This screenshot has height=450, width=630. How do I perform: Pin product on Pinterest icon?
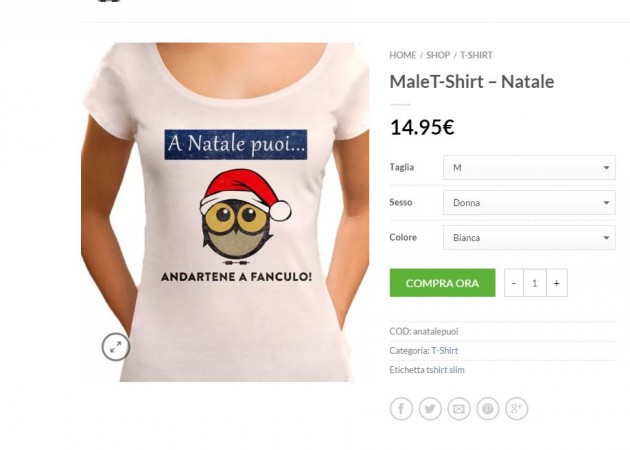(x=488, y=409)
